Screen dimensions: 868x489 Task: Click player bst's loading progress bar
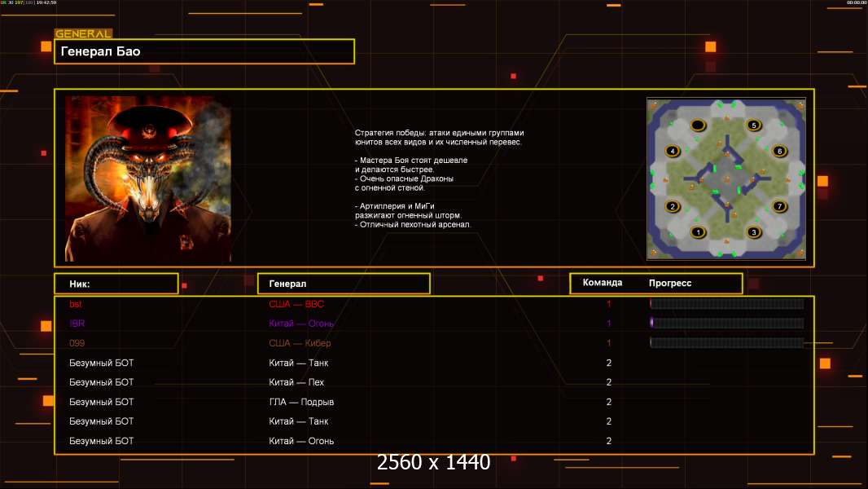[726, 304]
